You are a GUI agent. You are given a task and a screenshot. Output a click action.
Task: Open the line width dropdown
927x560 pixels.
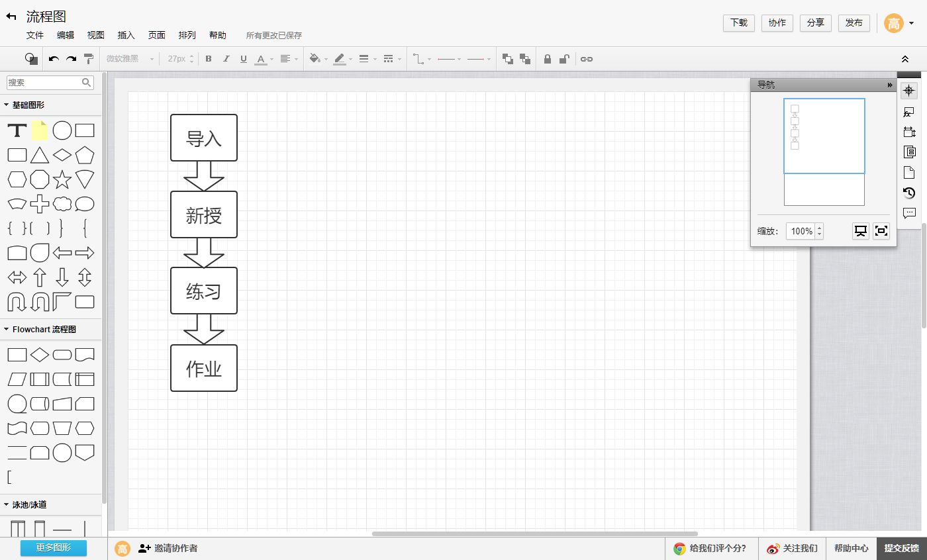point(367,59)
